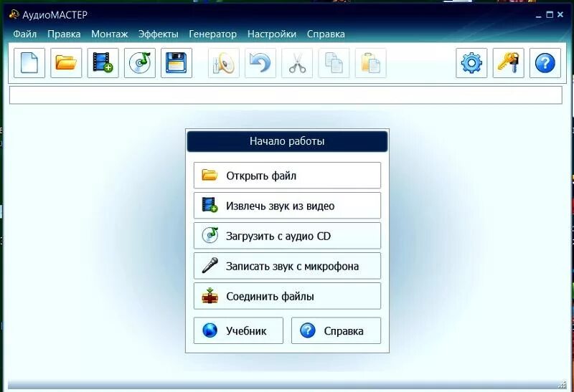Open settings with the gear icon

tap(471, 63)
